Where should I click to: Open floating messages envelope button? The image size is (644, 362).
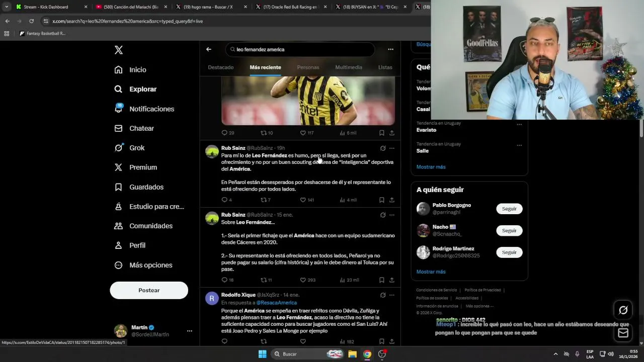click(x=623, y=332)
